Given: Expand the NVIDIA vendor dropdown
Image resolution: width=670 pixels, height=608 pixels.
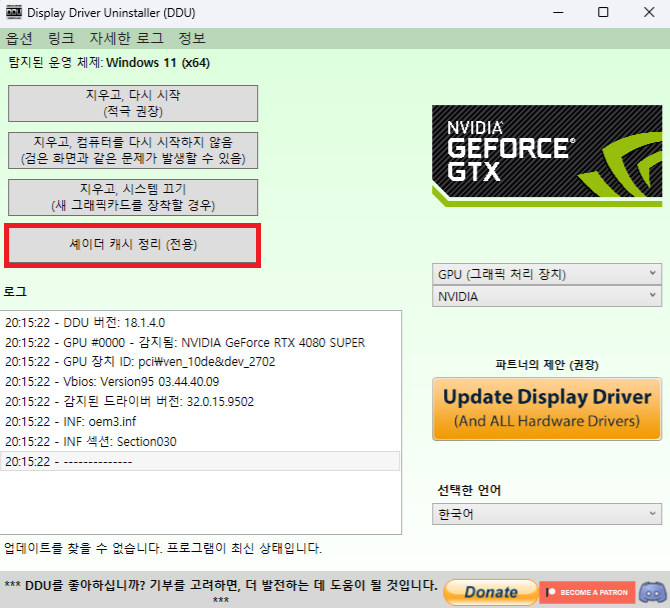Looking at the screenshot, I should tap(547, 297).
